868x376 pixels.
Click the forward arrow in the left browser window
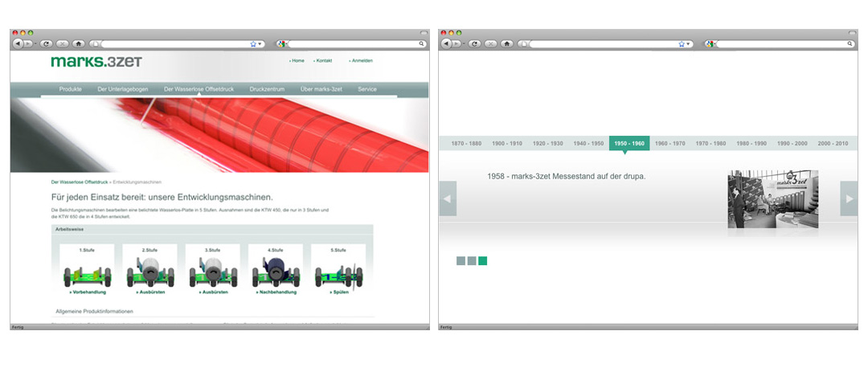click(27, 43)
